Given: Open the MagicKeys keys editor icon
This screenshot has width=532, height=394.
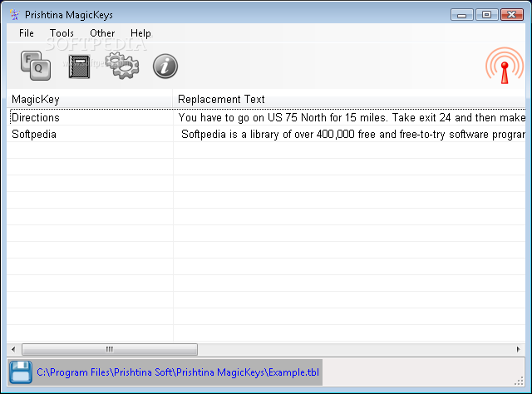Looking at the screenshot, I should pyautogui.click(x=36, y=66).
